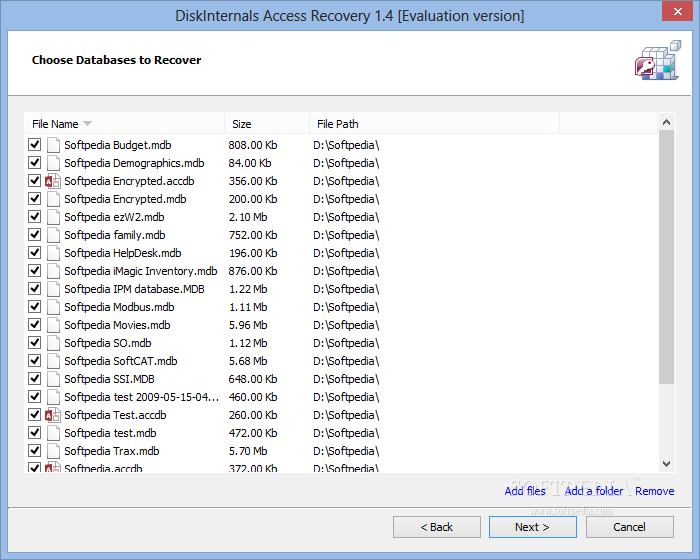700x560 pixels.
Task: Click the Softpedia Movies.mdb file icon
Action: 53,325
